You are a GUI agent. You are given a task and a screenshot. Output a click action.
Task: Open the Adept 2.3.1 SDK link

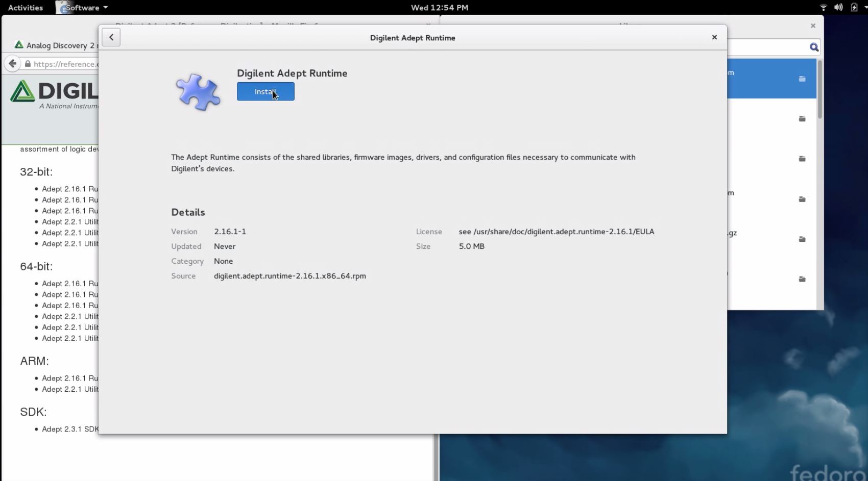click(x=70, y=429)
